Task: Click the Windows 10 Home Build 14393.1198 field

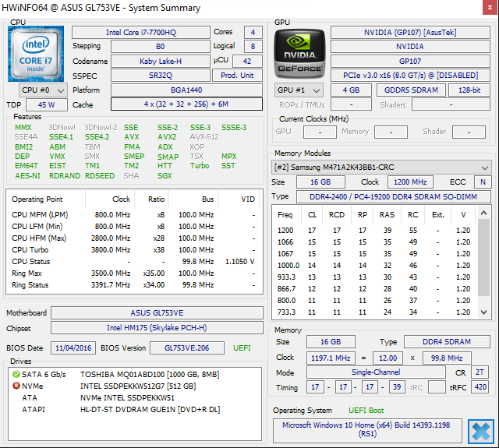Action: click(367, 430)
